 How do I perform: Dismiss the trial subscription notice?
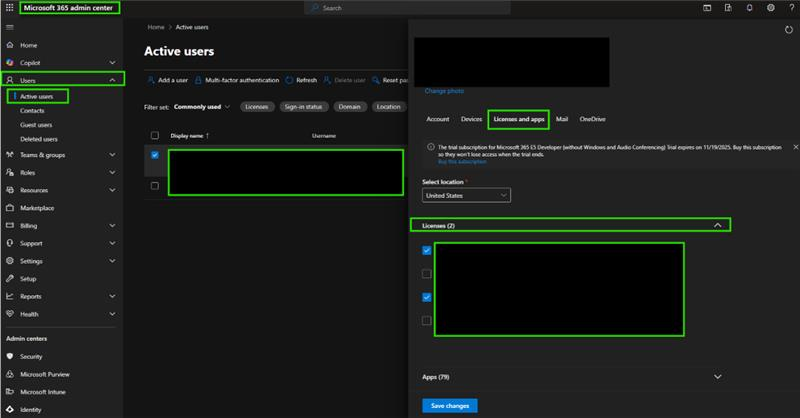795,147
